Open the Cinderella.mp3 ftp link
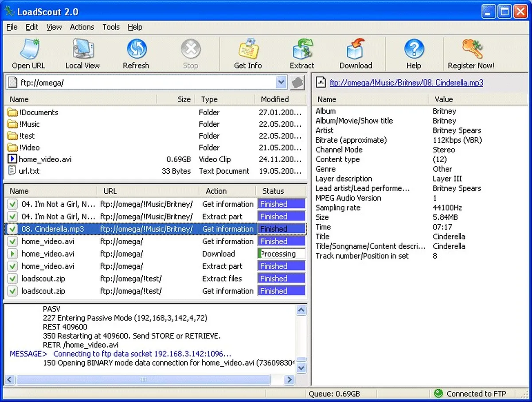This screenshot has width=532, height=402. [406, 83]
